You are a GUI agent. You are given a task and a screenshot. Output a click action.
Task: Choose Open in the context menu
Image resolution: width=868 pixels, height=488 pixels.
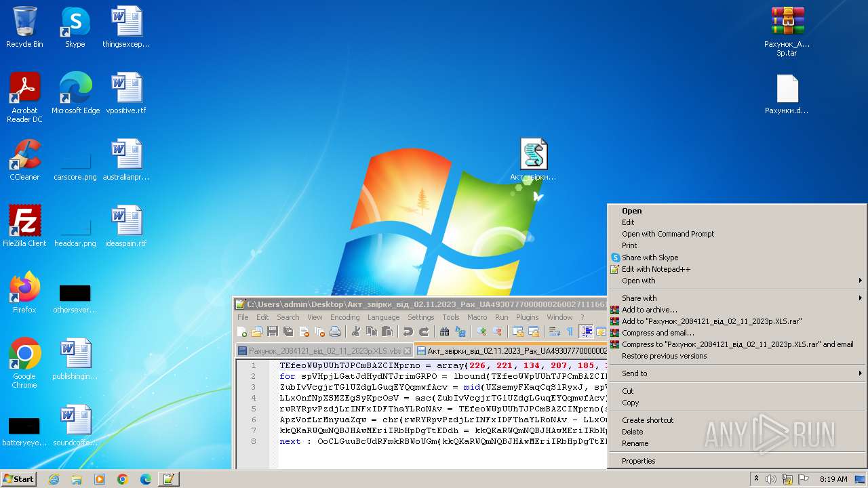737,211
